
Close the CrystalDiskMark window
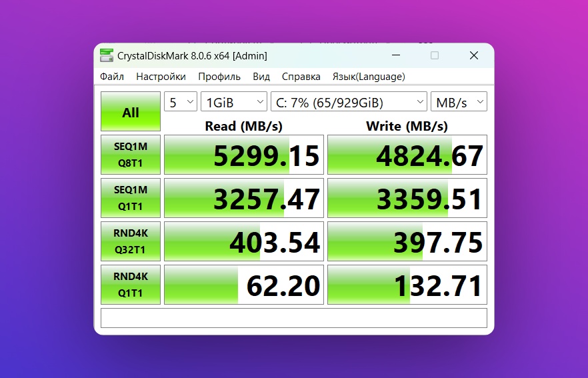[474, 55]
